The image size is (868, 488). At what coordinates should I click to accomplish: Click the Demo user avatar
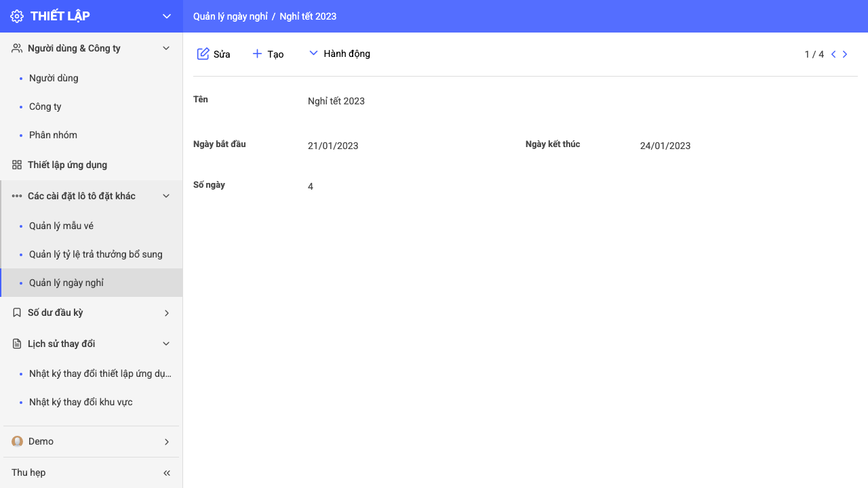(x=17, y=441)
